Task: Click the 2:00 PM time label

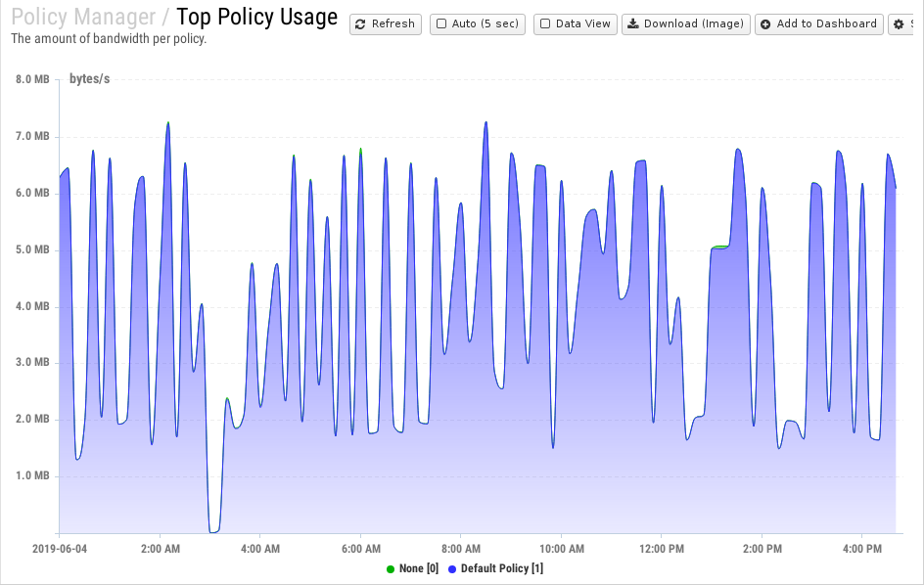Action: click(762, 549)
